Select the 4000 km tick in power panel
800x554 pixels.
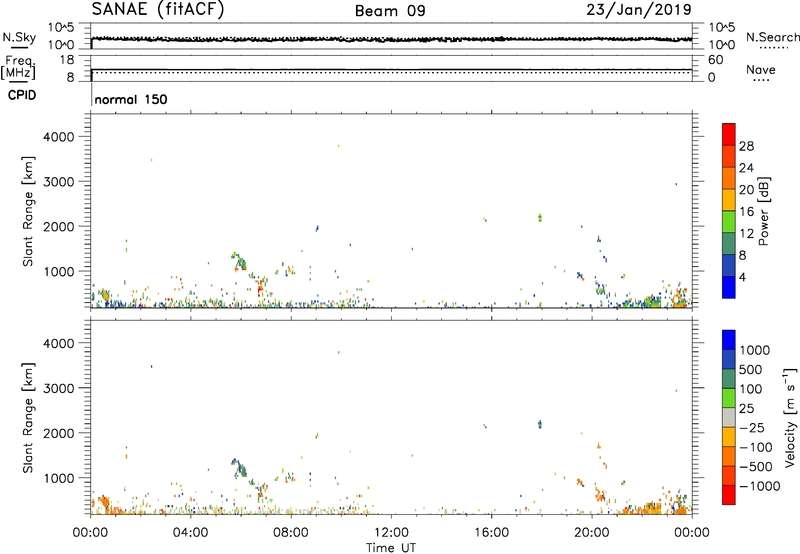[59, 137]
